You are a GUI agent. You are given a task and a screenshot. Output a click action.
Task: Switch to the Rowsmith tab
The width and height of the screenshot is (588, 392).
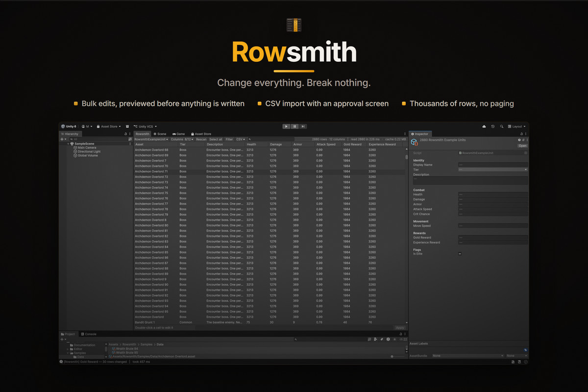pyautogui.click(x=143, y=134)
